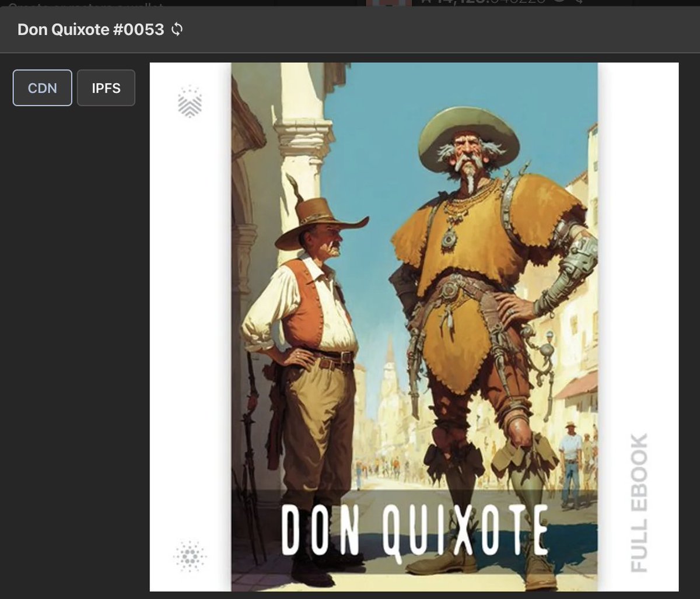Switch the NFT image source to IPFS
The height and width of the screenshot is (599, 700).
106,87
